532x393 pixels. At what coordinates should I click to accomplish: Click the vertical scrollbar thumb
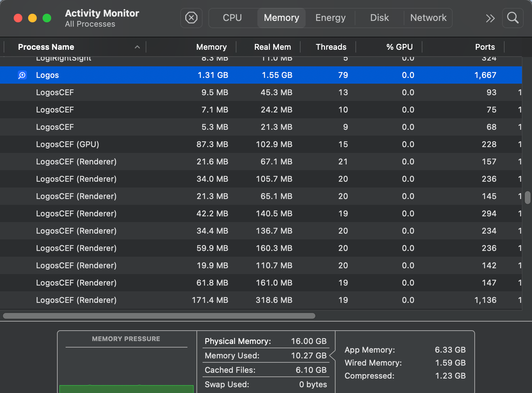(x=528, y=198)
